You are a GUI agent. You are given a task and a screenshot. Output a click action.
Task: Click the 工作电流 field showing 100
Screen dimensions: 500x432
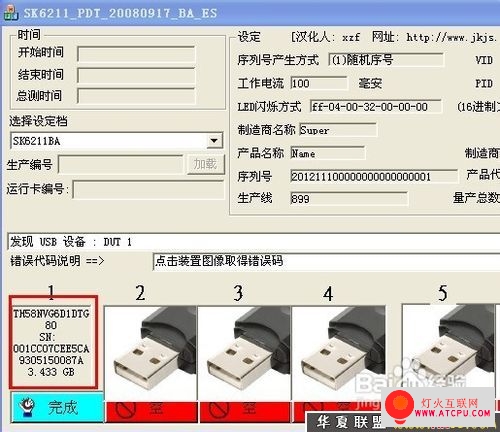tap(319, 83)
